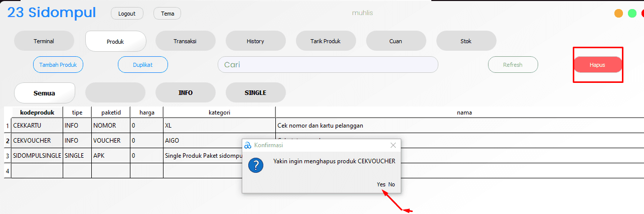Filter products by SINGLE type
Screen dimensions: 644x214
pyautogui.click(x=255, y=93)
